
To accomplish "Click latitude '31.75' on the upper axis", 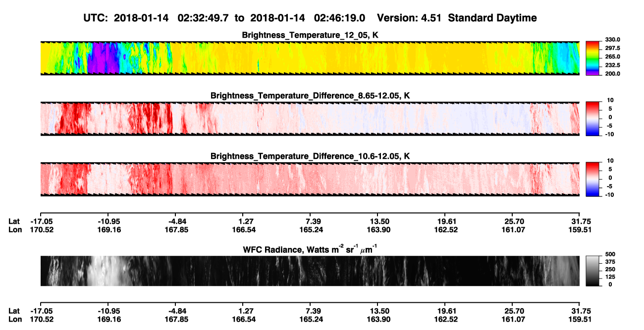I will tap(581, 221).
